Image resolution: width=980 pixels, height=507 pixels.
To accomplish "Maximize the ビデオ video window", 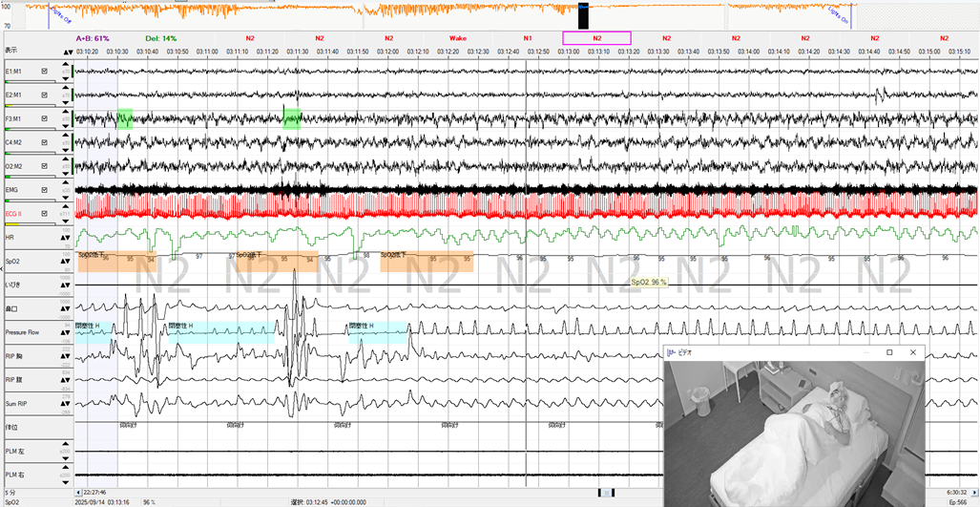I will (x=889, y=352).
